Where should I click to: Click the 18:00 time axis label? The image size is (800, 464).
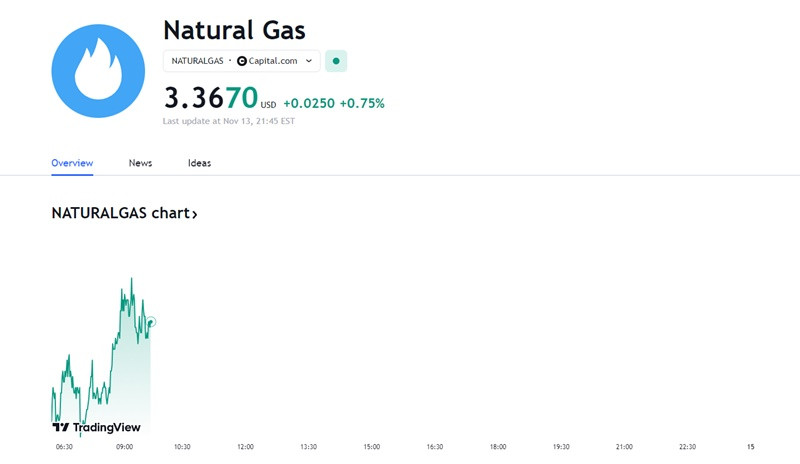498,447
